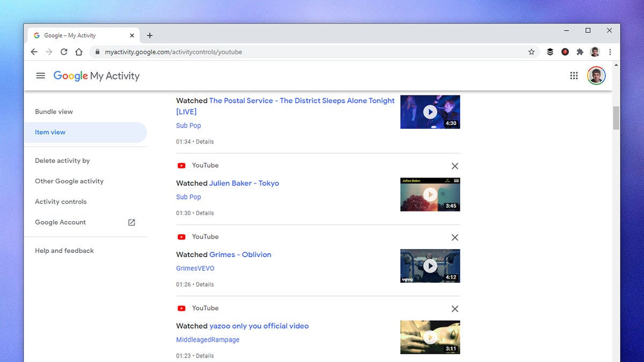The height and width of the screenshot is (362, 644).
Task: Open Chrome's three-dot menu
Action: pos(610,51)
